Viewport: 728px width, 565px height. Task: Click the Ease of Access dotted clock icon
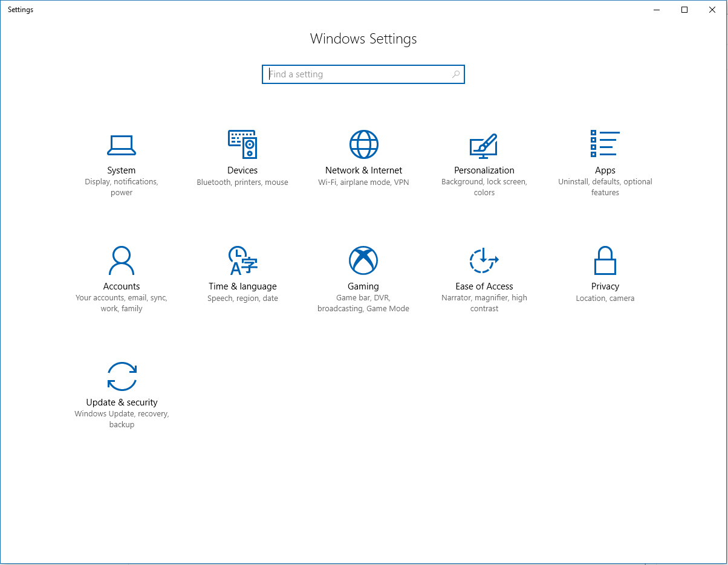click(484, 260)
